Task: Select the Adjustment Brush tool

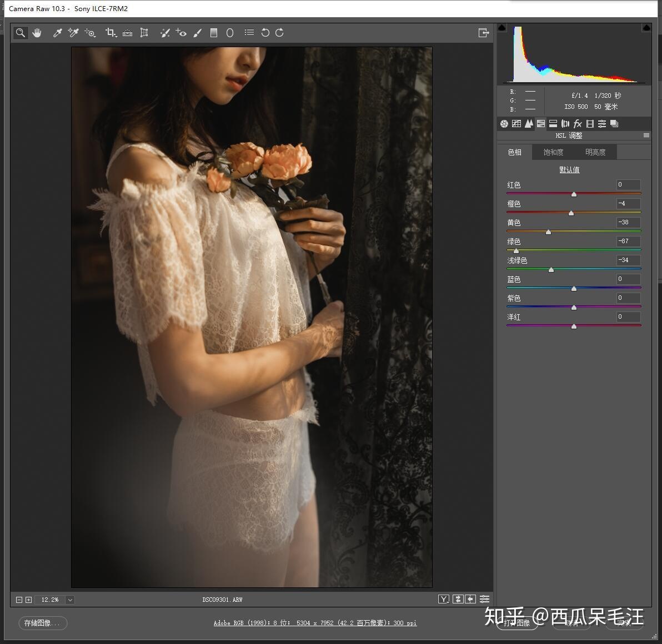Action: pos(198,33)
